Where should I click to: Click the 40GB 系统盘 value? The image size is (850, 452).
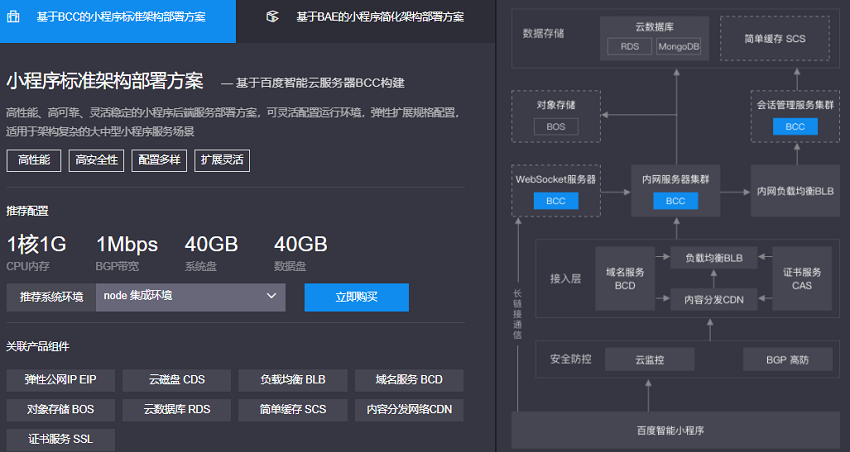coord(211,244)
